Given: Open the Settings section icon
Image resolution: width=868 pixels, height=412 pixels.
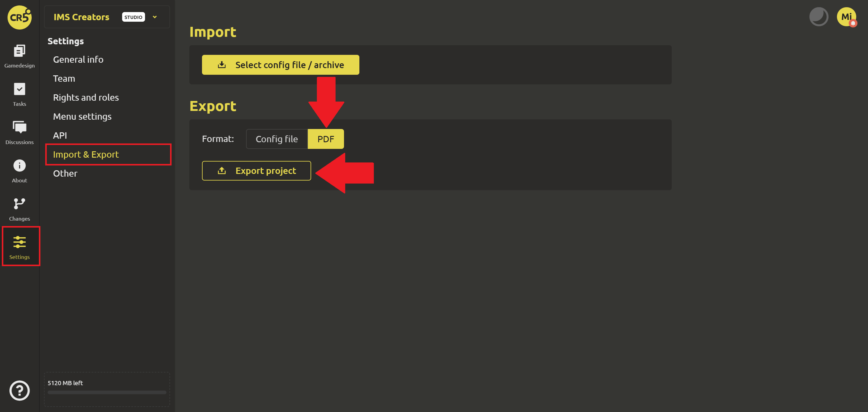Looking at the screenshot, I should (x=20, y=247).
